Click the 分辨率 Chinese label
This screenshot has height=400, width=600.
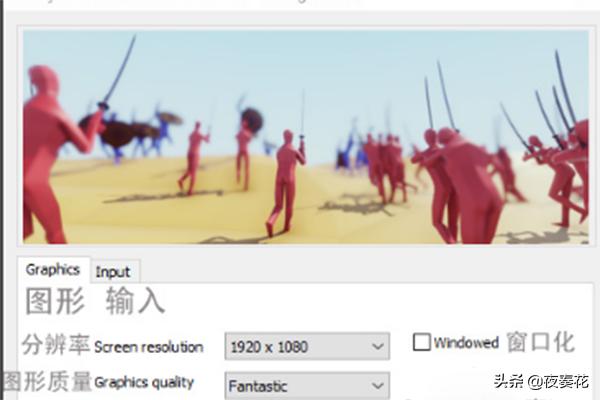tap(56, 344)
